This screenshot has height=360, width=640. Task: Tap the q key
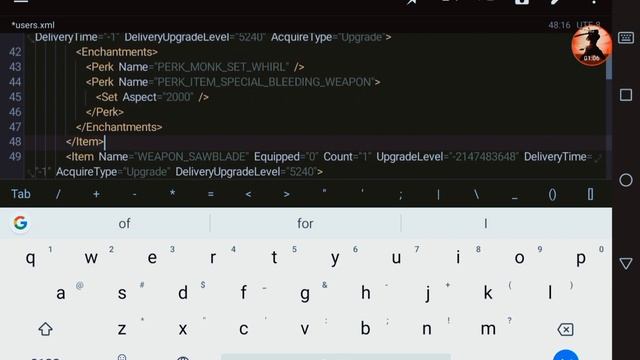click(30, 258)
